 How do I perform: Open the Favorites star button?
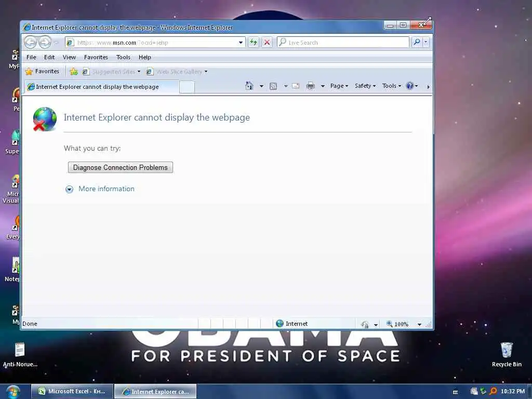[x=43, y=71]
